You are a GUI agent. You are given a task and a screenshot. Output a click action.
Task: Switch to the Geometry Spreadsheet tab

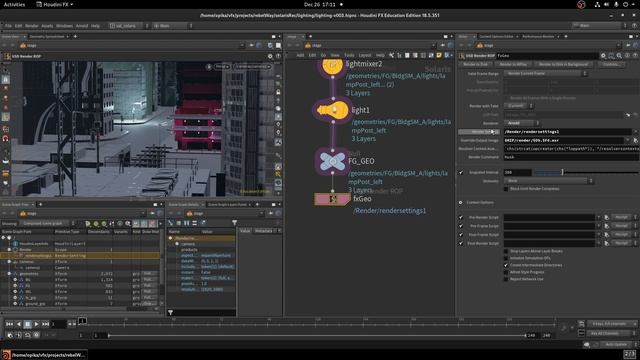point(47,36)
